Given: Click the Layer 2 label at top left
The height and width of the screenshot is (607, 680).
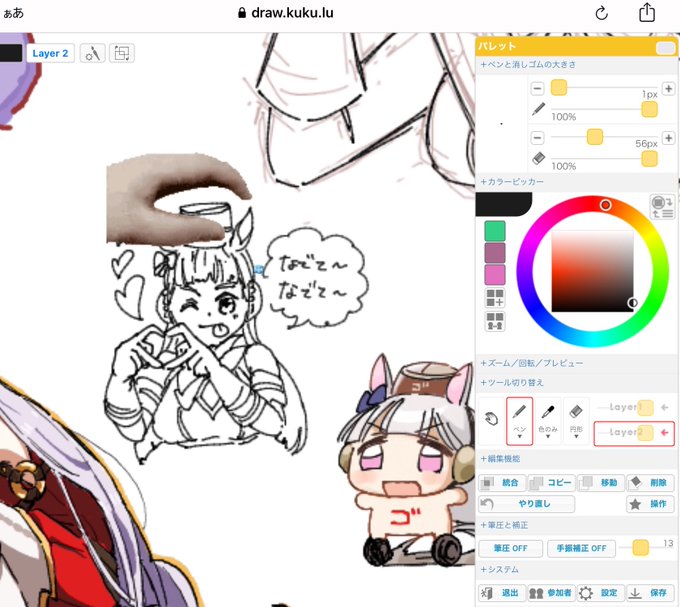Looking at the screenshot, I should pyautogui.click(x=50, y=53).
